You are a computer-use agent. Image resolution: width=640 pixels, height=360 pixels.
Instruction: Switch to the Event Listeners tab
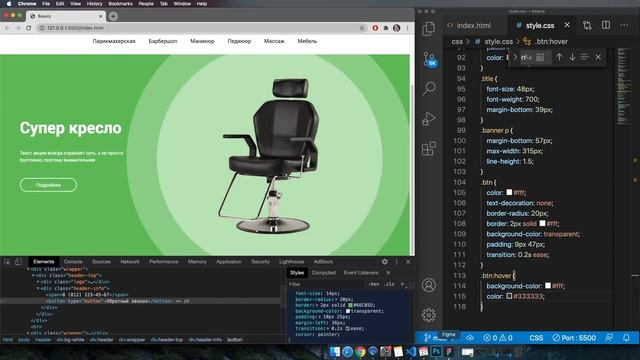pos(361,273)
